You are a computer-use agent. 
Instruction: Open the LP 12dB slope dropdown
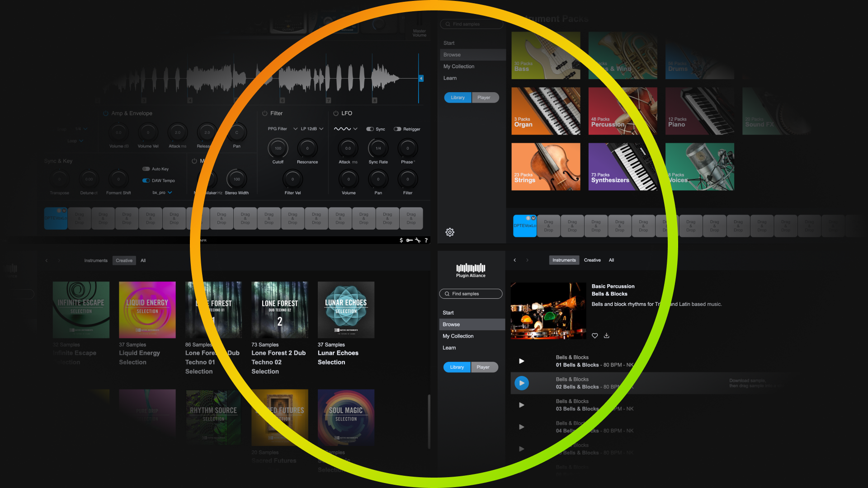point(312,129)
